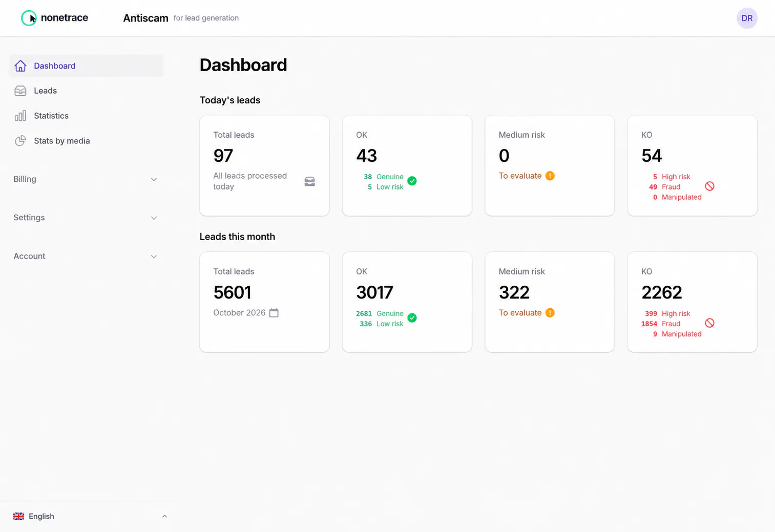Click the calendar icon next to October 2026
775x532 pixels.
[x=274, y=313]
